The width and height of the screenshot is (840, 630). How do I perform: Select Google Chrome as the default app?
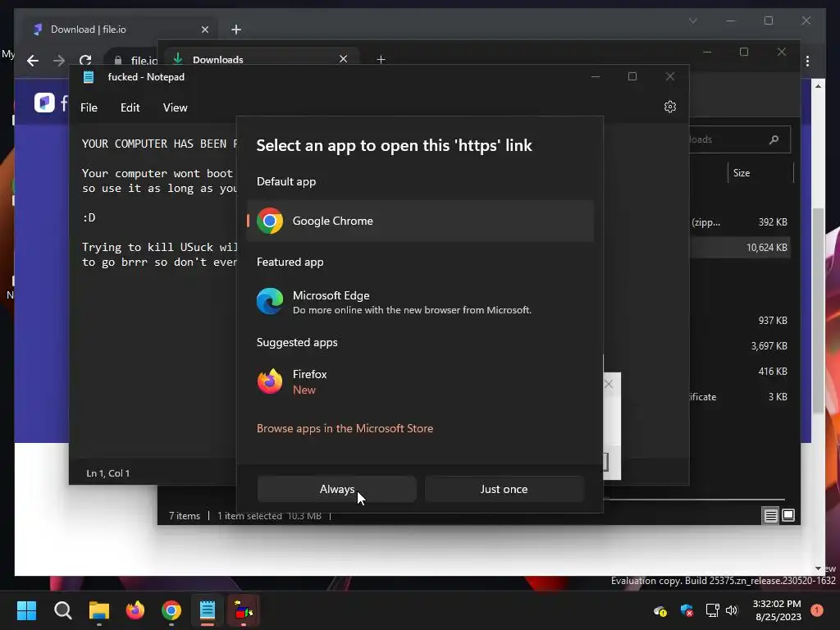[x=421, y=221]
